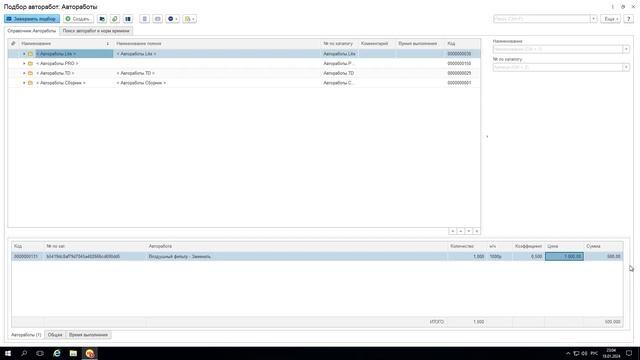
Task: Click the panel splitter arrow beside the filters
Action: pyautogui.click(x=487, y=136)
